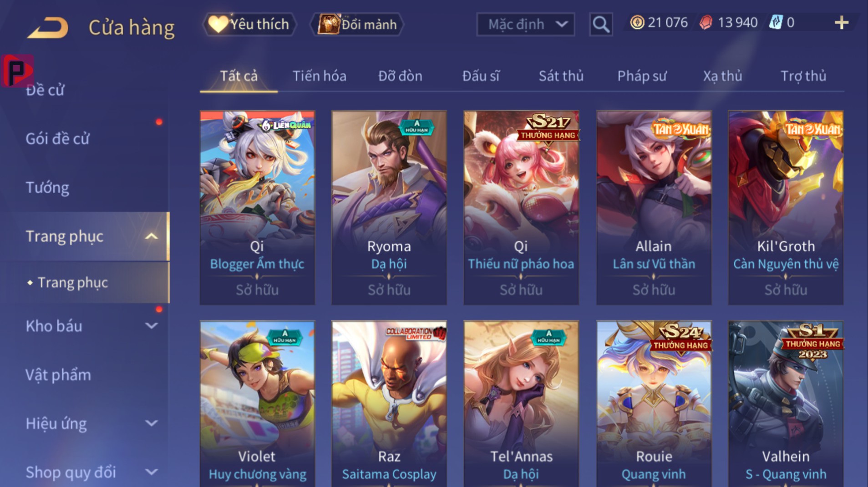Click the red P logo overlay
The image size is (868, 487).
click(x=18, y=70)
